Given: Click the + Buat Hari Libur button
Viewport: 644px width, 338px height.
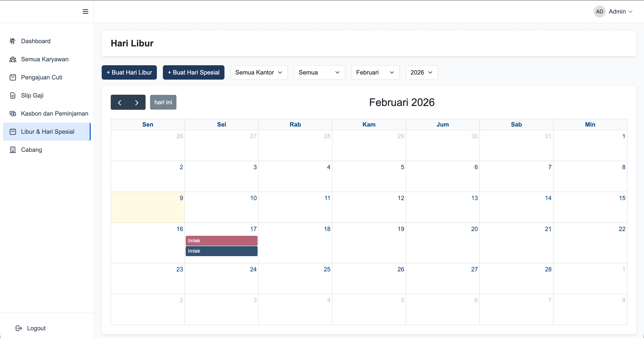Looking at the screenshot, I should [x=129, y=72].
